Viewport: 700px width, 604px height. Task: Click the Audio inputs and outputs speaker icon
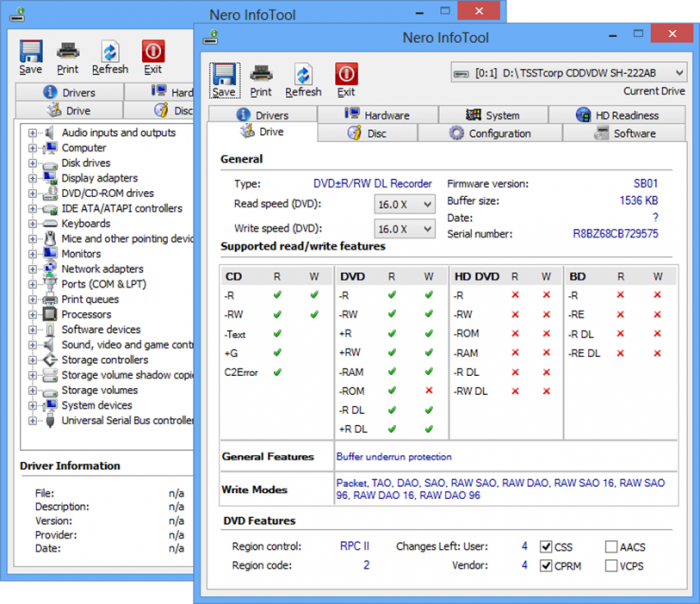point(50,133)
